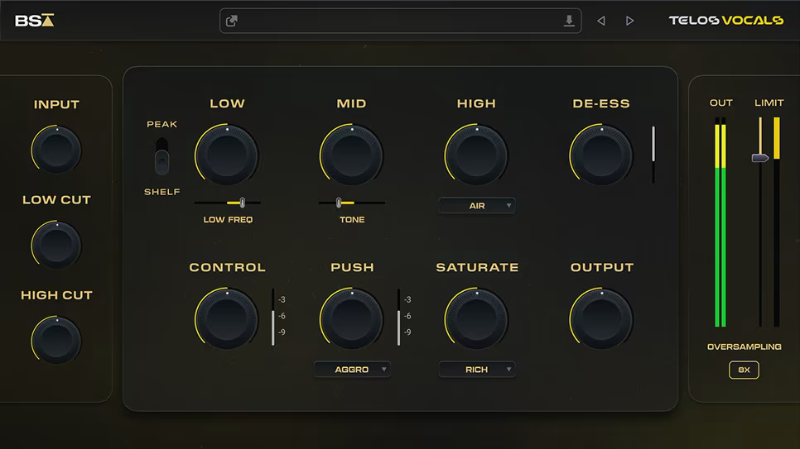Image resolution: width=800 pixels, height=449 pixels.
Task: Click the save preset download icon
Action: point(569,21)
